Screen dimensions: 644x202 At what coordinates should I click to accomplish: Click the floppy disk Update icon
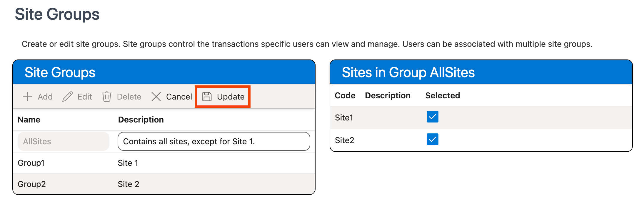pos(207,97)
